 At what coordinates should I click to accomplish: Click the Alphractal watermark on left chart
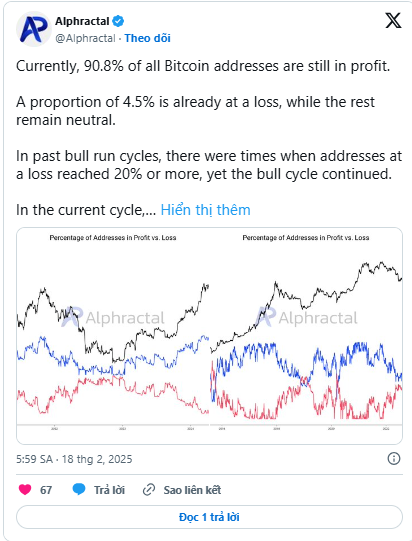pyautogui.click(x=113, y=317)
